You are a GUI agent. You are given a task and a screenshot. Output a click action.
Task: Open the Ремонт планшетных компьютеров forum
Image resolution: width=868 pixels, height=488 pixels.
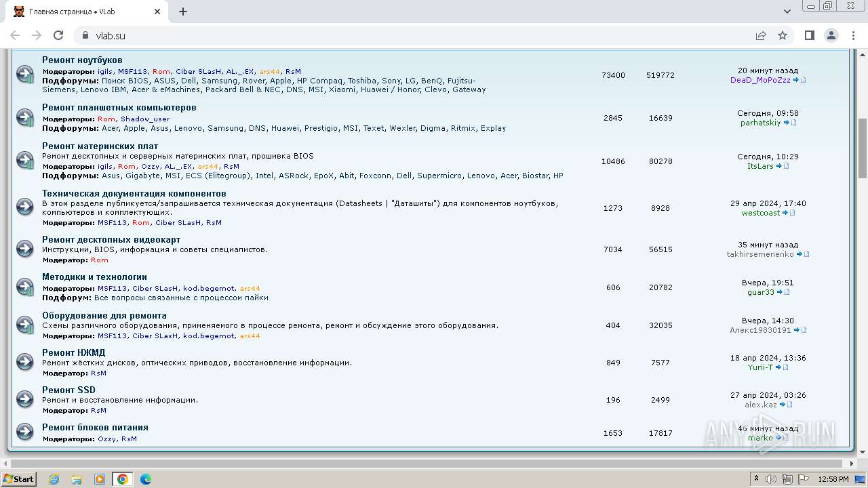point(119,108)
